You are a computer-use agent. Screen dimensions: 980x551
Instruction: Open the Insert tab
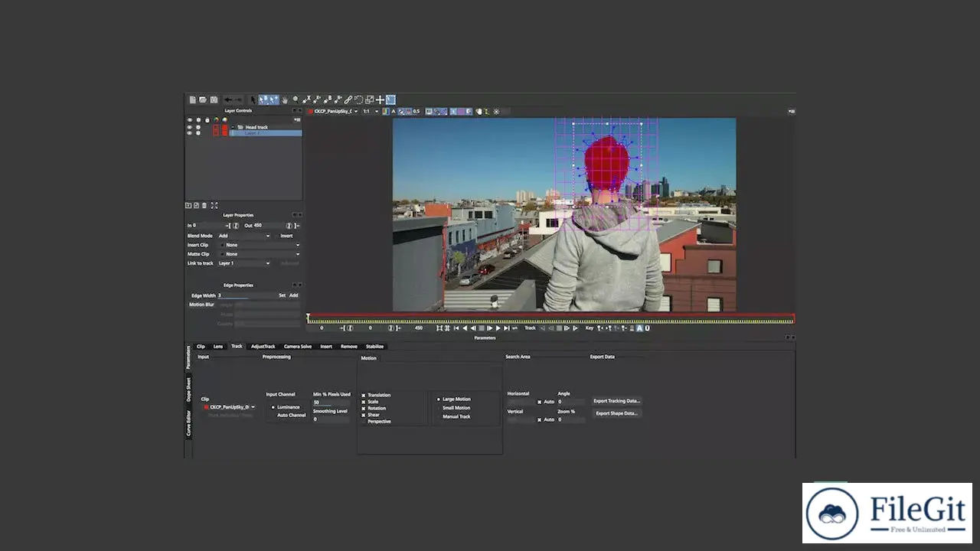point(326,347)
